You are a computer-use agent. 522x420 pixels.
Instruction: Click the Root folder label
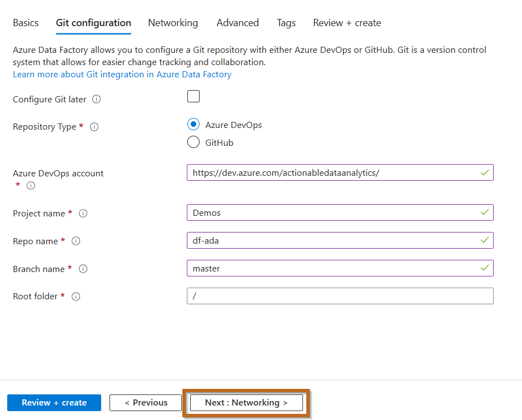[x=35, y=297]
